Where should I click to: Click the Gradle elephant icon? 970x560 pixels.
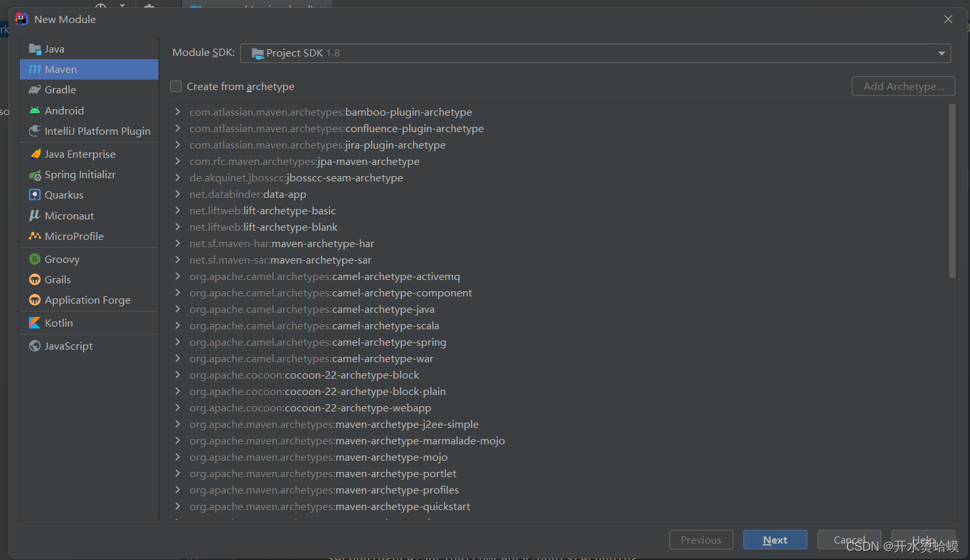click(35, 89)
